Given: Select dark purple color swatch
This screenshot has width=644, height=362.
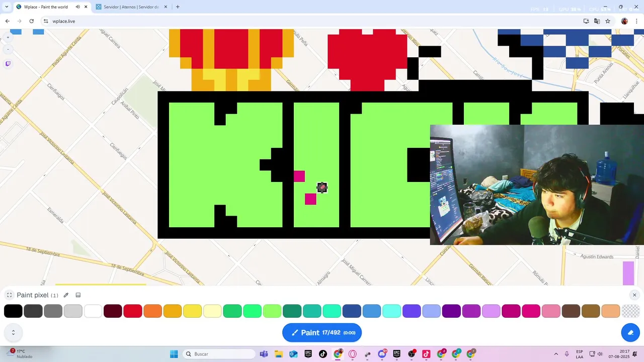Looking at the screenshot, I should pyautogui.click(x=451, y=311).
